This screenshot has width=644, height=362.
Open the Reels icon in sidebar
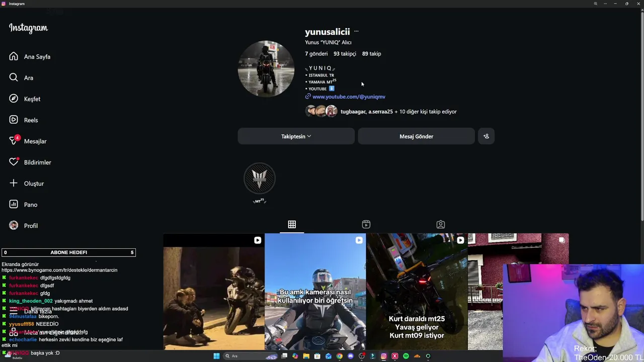[x=14, y=120]
